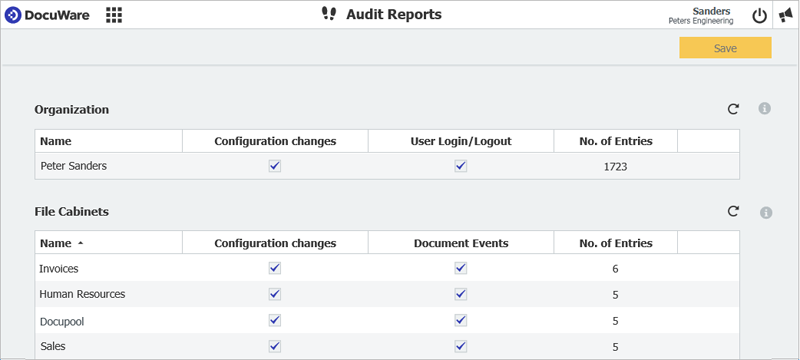The width and height of the screenshot is (800, 360).
Task: Click the Organization section heading
Action: (71, 110)
